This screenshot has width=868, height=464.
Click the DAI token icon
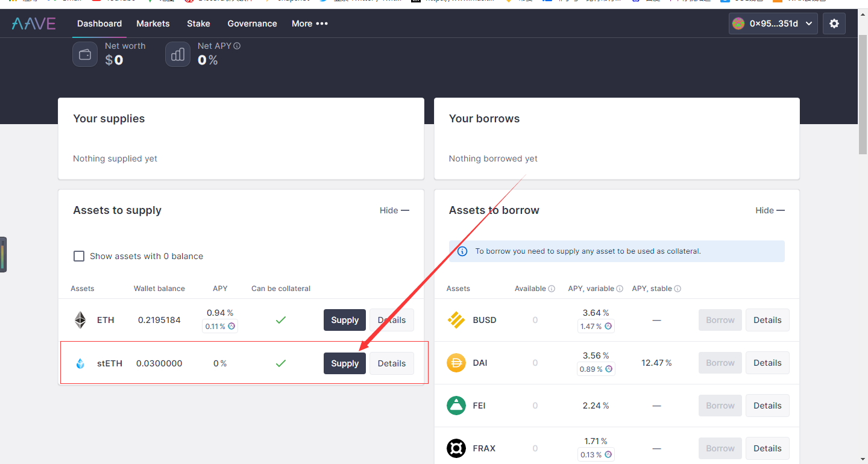tap(456, 363)
